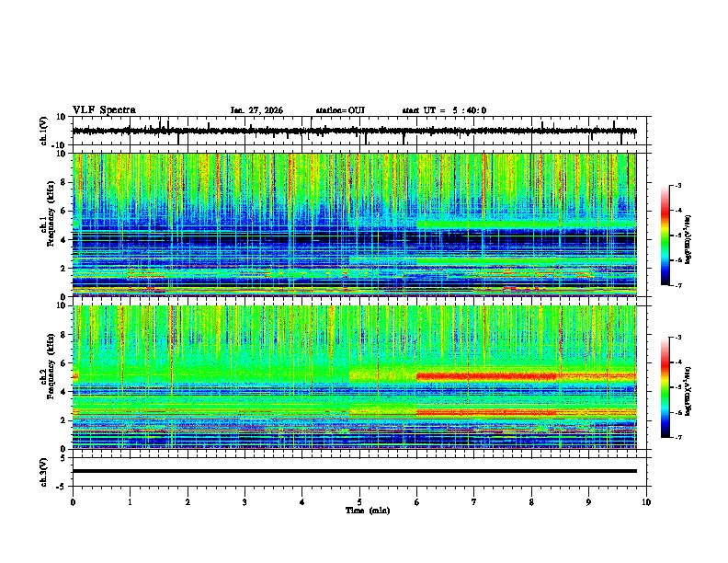Select the date text "Jan. 27, 2026"
728x563 pixels.
pyautogui.click(x=256, y=110)
